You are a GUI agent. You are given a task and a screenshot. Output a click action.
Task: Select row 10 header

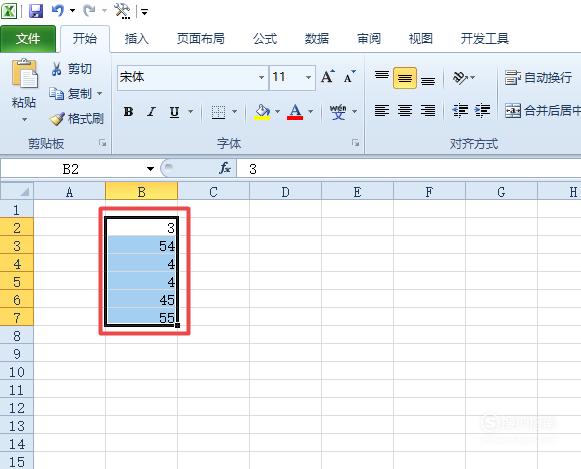click(17, 372)
